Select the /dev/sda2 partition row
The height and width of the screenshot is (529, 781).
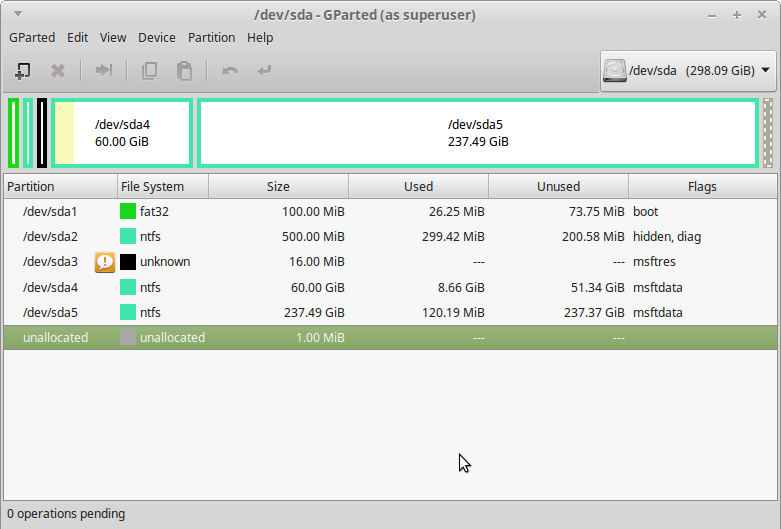pos(390,236)
